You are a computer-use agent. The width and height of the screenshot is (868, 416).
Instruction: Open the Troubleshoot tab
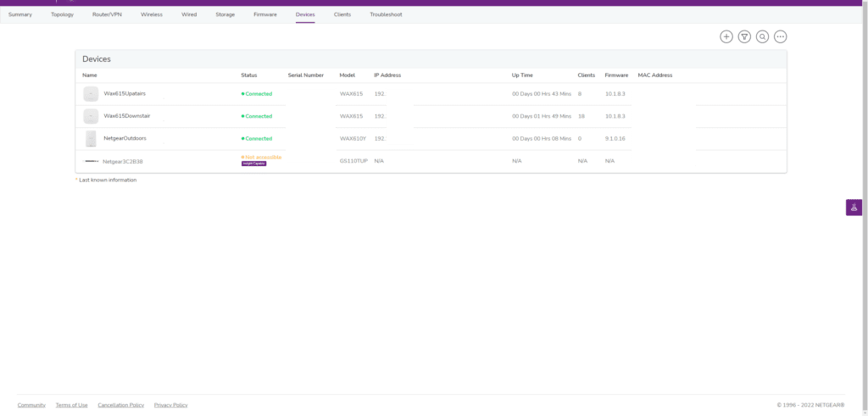pyautogui.click(x=386, y=14)
